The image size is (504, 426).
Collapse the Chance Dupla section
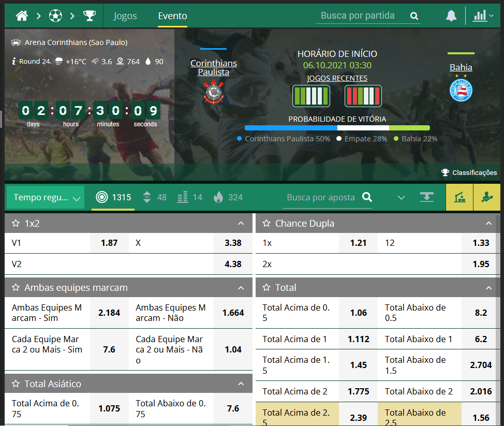pyautogui.click(x=488, y=223)
